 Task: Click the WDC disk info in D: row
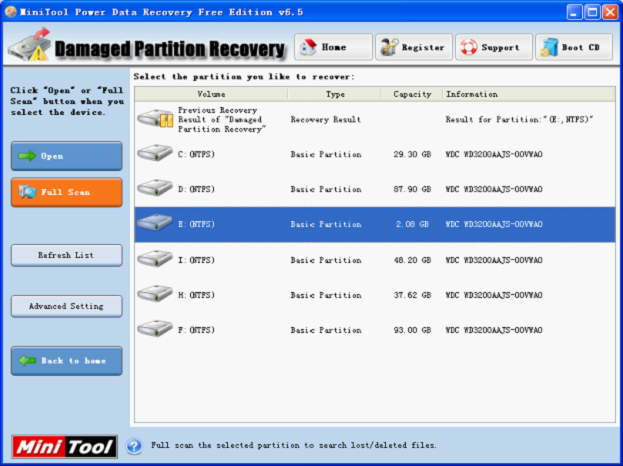click(494, 189)
